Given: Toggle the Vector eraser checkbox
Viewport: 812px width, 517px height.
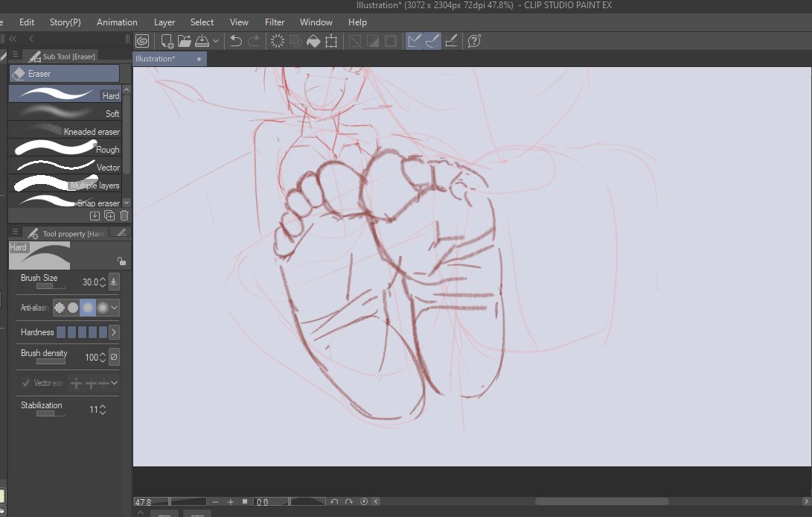Looking at the screenshot, I should pos(25,383).
